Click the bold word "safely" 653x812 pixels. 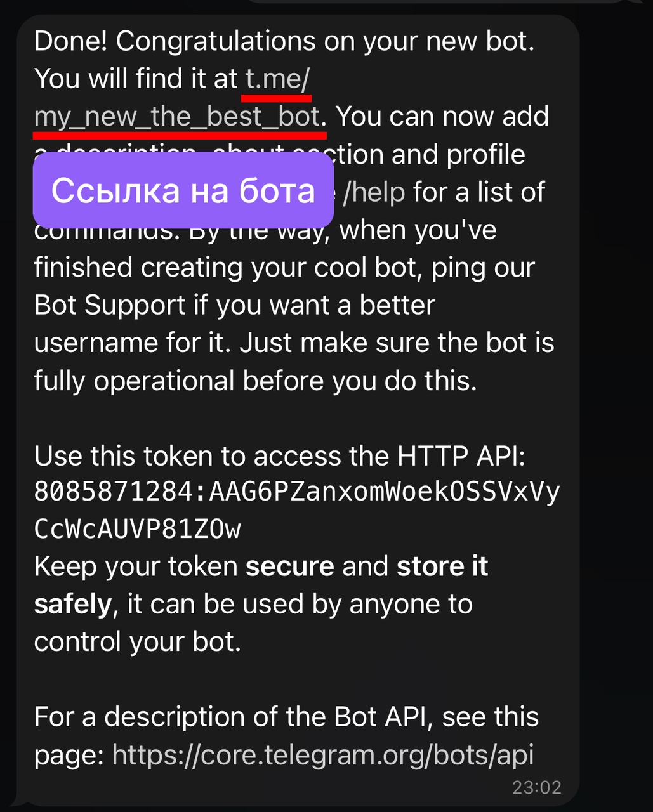(x=73, y=605)
